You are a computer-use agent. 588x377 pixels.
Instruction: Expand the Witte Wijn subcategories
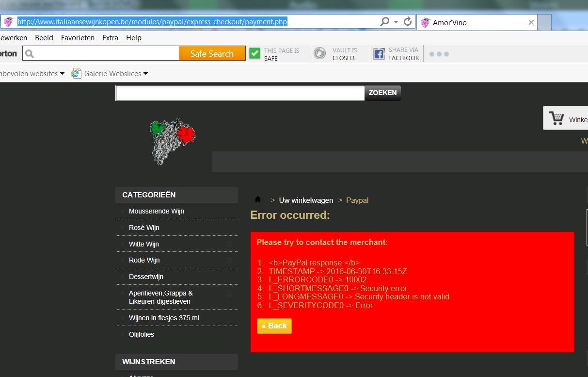point(229,244)
